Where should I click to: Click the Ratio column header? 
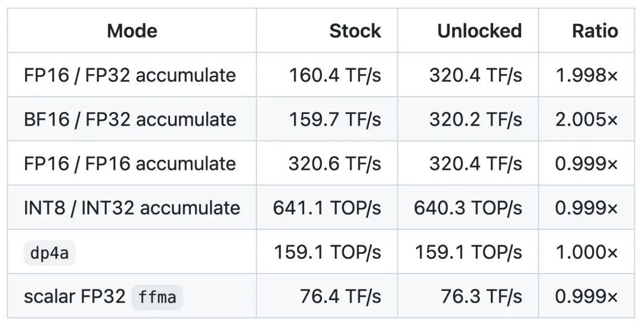click(595, 31)
